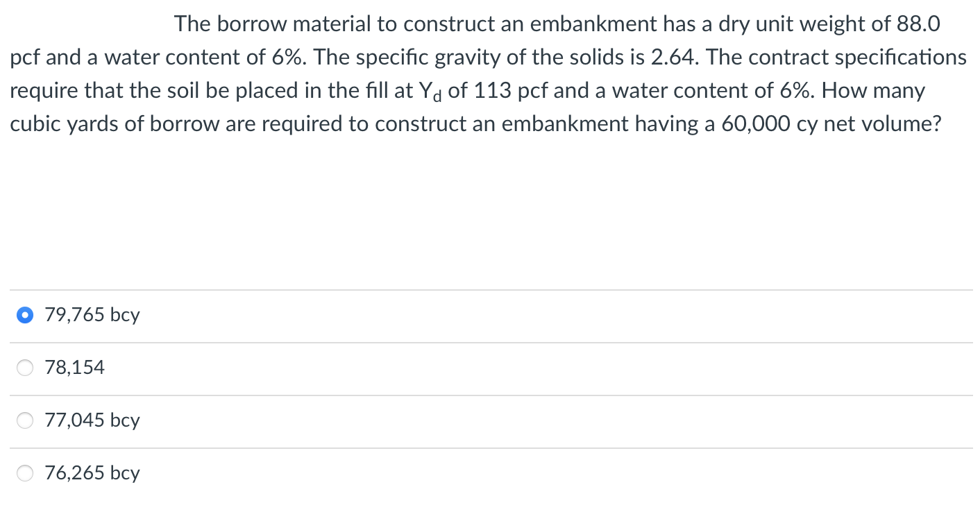
Task: Click the answer label 76,265 bcy
Action: coord(92,473)
